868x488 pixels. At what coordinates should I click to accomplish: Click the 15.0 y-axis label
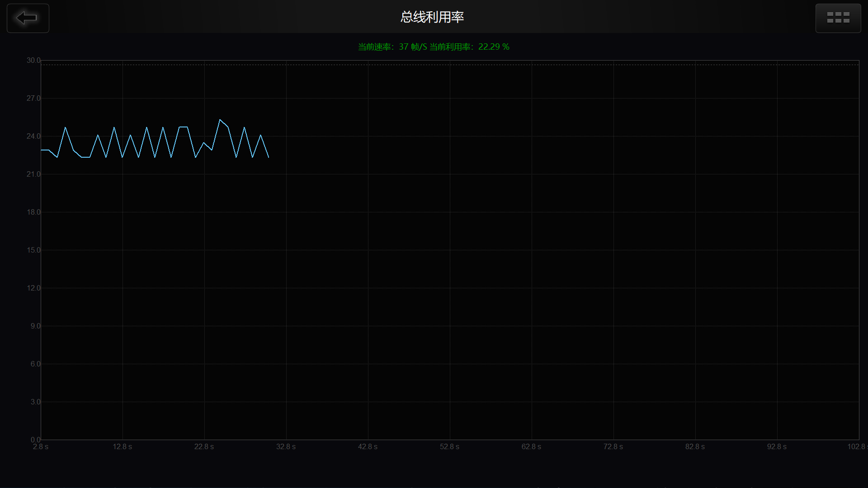click(33, 250)
